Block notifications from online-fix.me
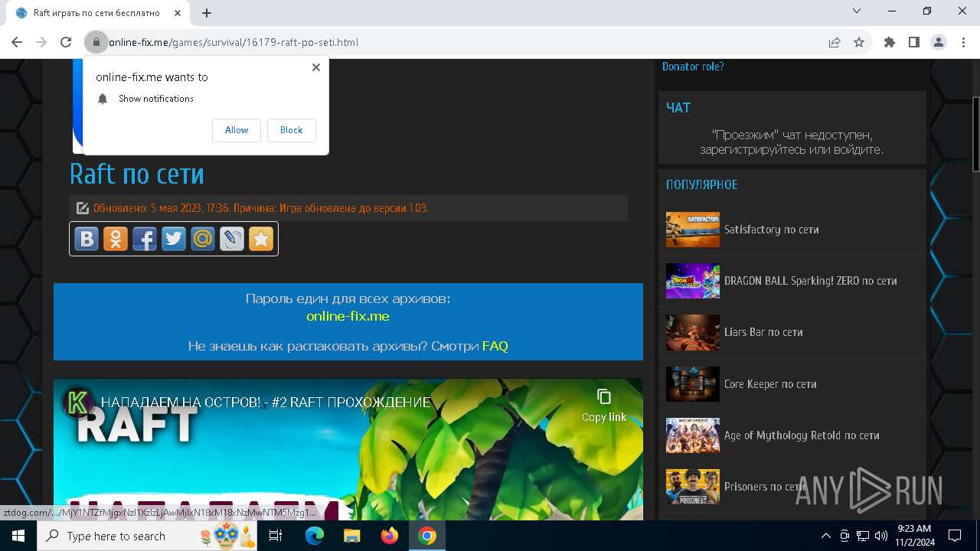 tap(292, 130)
